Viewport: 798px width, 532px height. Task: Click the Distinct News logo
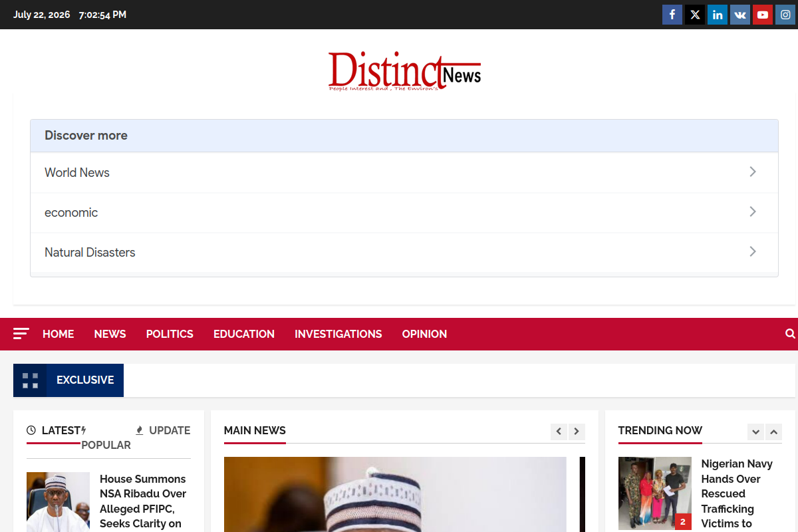point(404,71)
